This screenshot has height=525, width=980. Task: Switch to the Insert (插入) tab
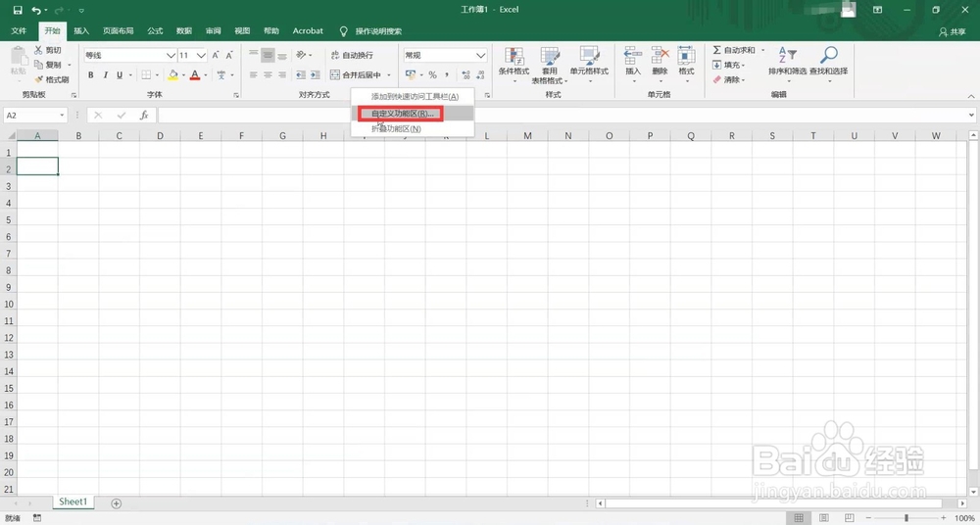(x=81, y=30)
